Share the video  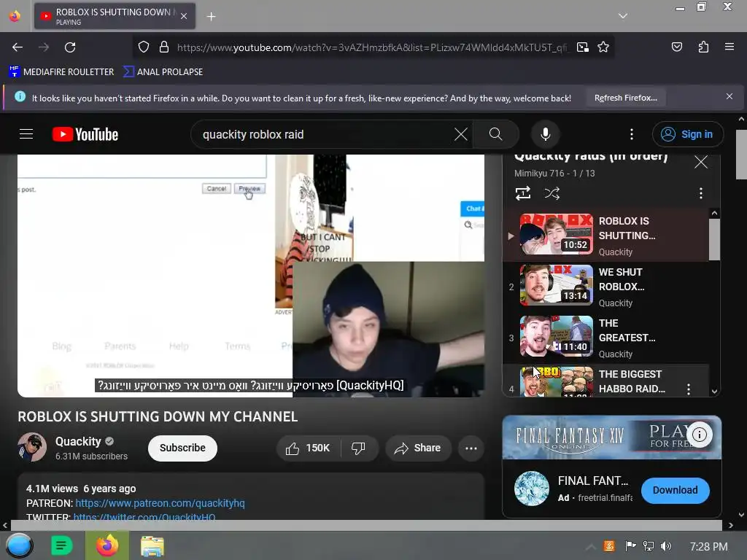418,448
